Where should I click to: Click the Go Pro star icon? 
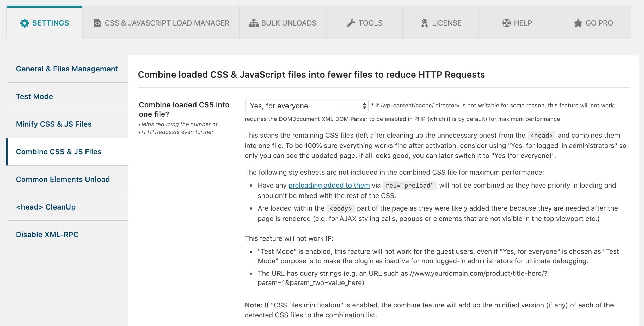[x=578, y=23]
